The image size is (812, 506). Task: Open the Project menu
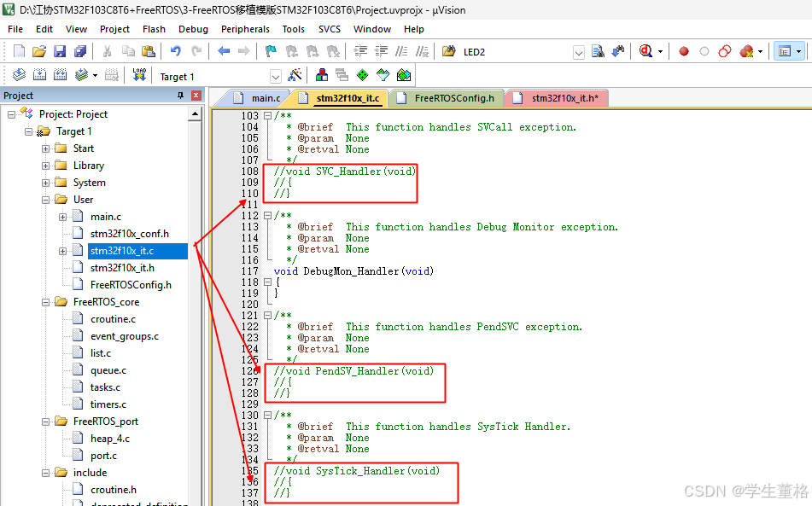[x=114, y=29]
